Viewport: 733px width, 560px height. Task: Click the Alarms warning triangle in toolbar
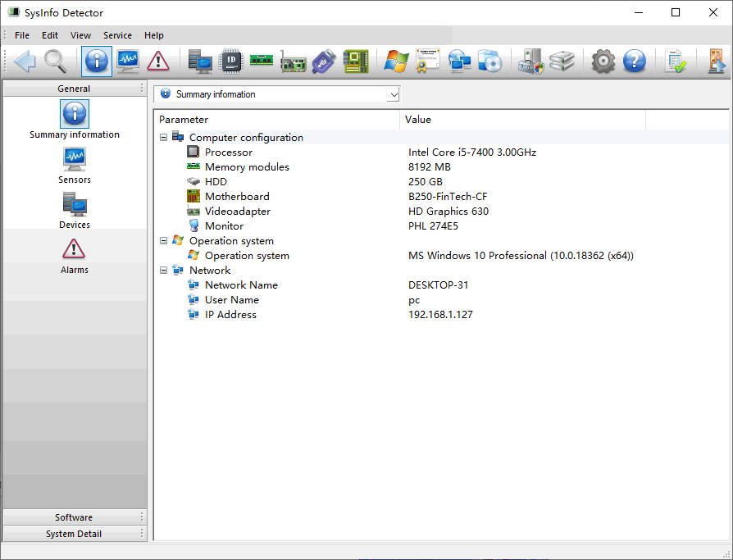tap(158, 61)
